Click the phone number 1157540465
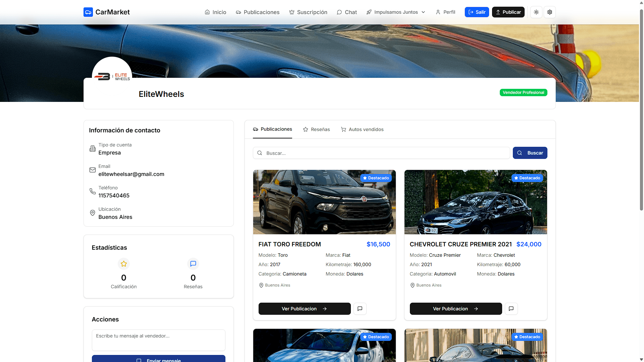 [x=114, y=195]
